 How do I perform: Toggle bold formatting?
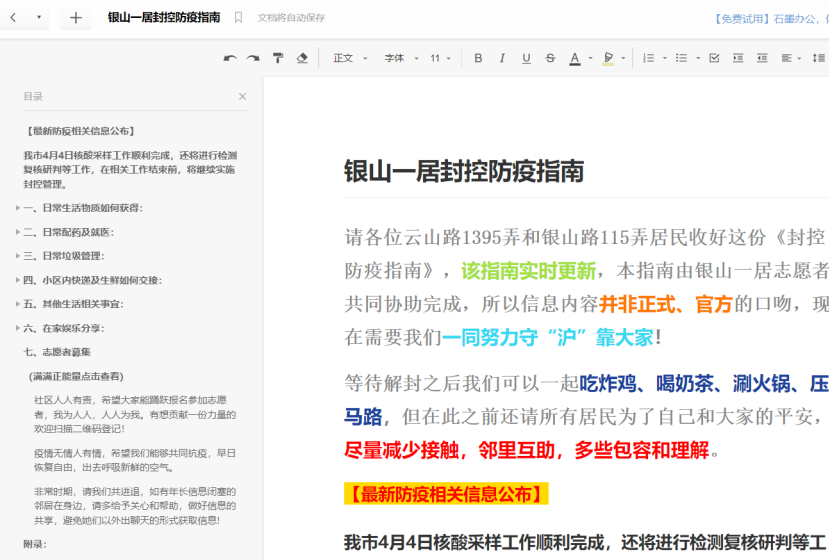[478, 58]
